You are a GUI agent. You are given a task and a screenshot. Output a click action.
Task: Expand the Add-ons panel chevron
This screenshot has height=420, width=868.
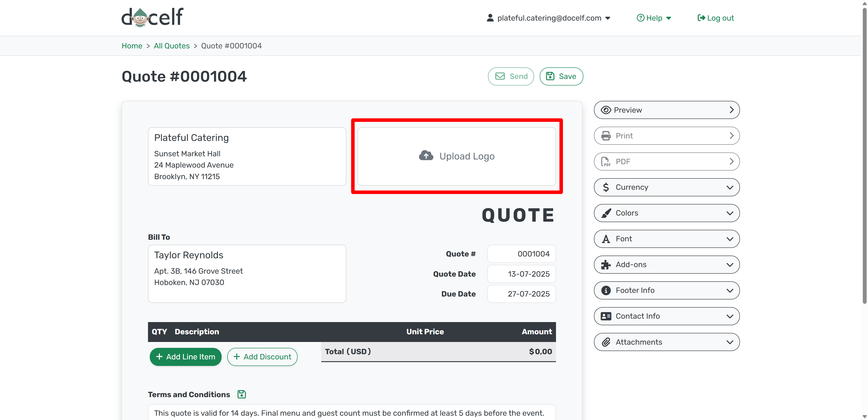[730, 265]
